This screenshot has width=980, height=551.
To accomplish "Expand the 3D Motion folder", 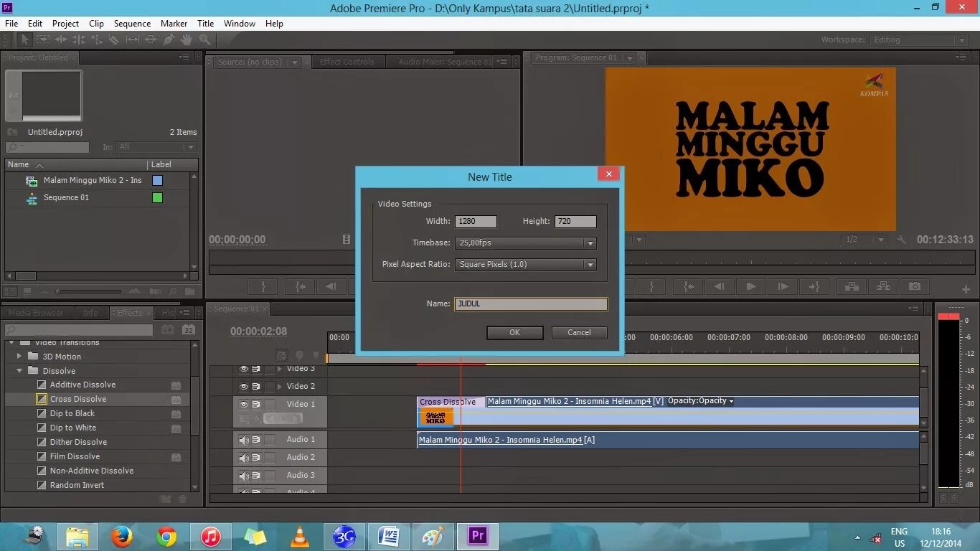I will (x=19, y=357).
